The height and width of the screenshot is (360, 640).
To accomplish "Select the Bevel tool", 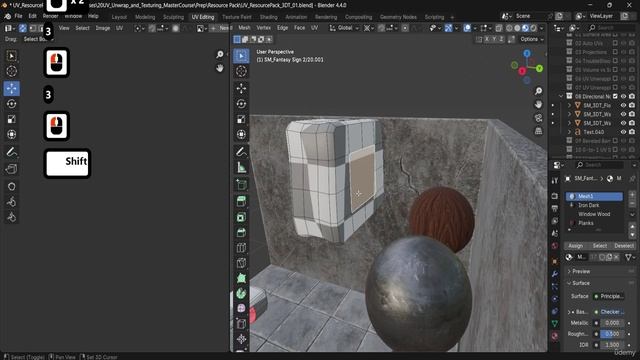I will [x=241, y=232].
